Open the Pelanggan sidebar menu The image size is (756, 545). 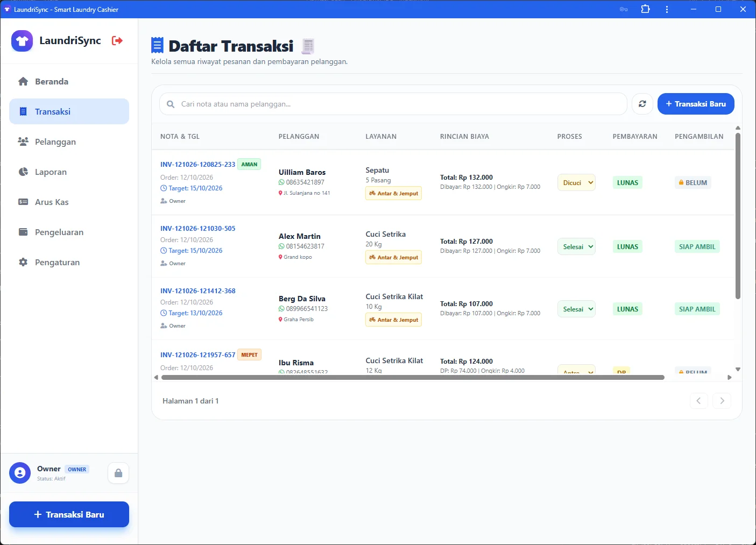tap(69, 142)
